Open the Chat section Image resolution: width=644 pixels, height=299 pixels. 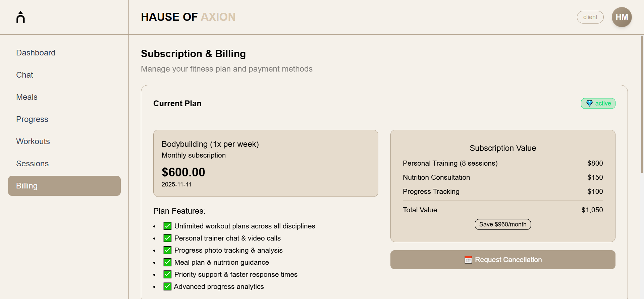pyautogui.click(x=24, y=75)
